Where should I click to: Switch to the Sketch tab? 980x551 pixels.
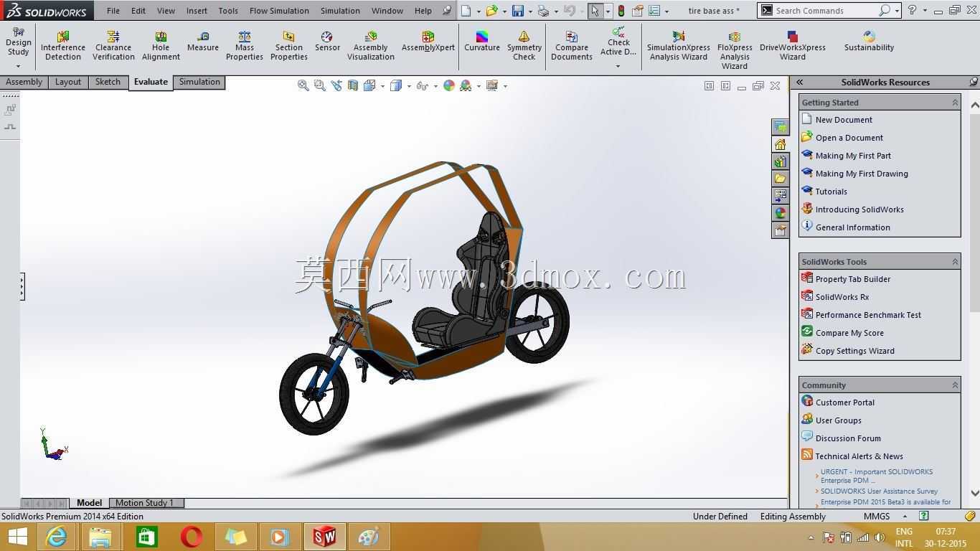click(x=108, y=82)
